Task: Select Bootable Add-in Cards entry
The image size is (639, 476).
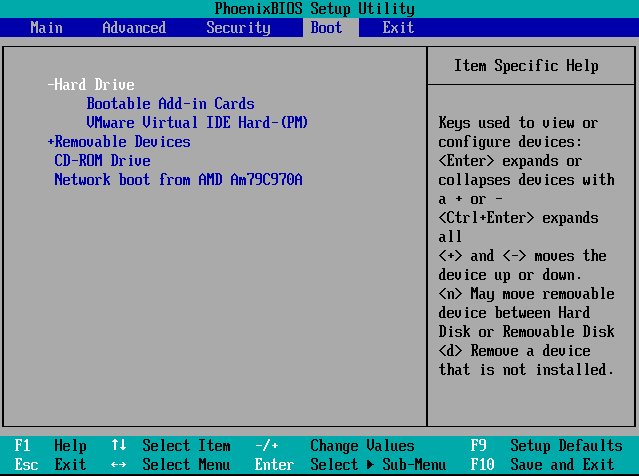Action: coord(170,104)
